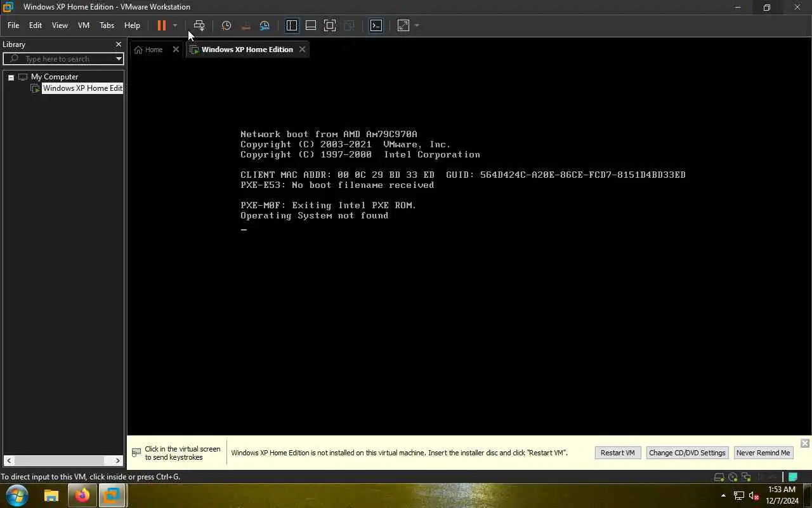
Task: Click the Restart VM button
Action: (x=618, y=453)
